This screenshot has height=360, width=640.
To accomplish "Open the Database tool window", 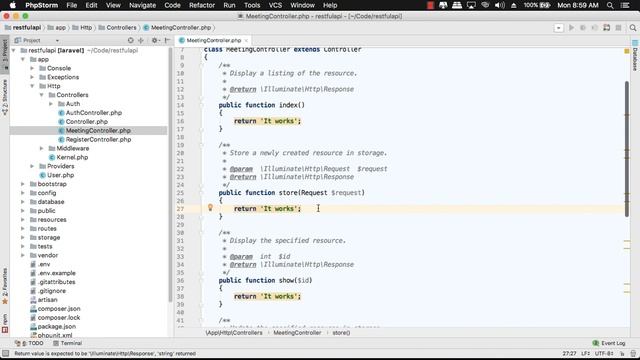I will point(635,56).
